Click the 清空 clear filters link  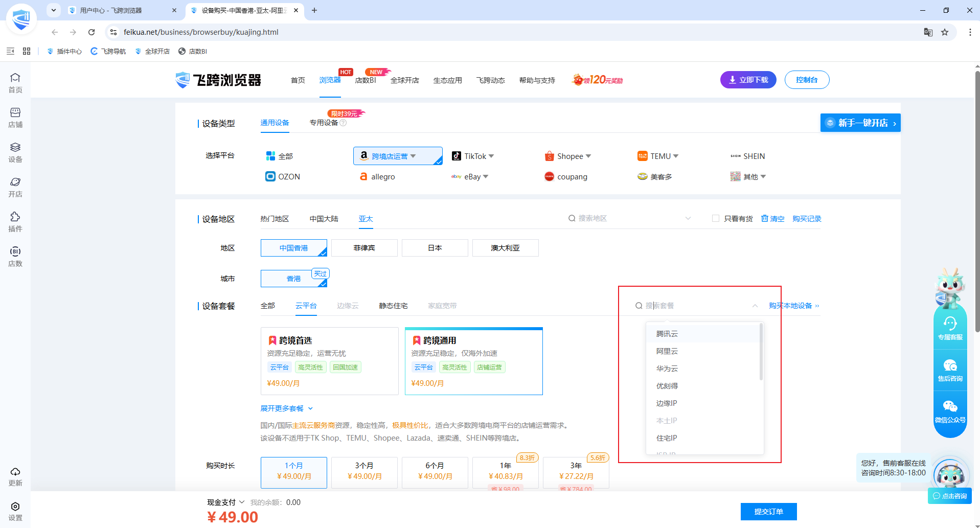click(772, 219)
